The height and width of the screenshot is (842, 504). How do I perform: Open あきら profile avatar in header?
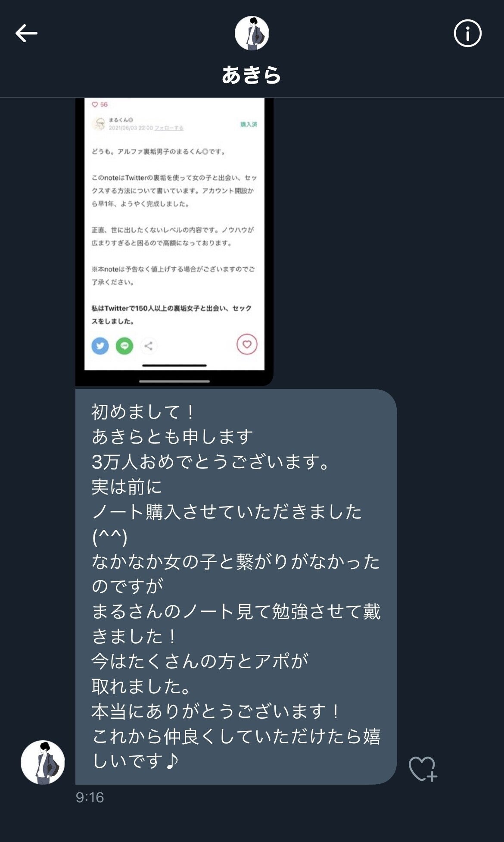[x=252, y=33]
